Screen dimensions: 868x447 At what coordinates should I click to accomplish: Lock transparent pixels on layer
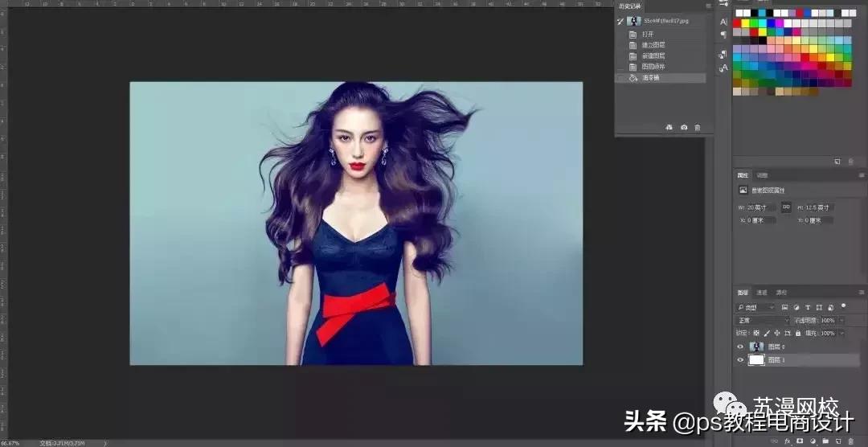[x=756, y=334]
